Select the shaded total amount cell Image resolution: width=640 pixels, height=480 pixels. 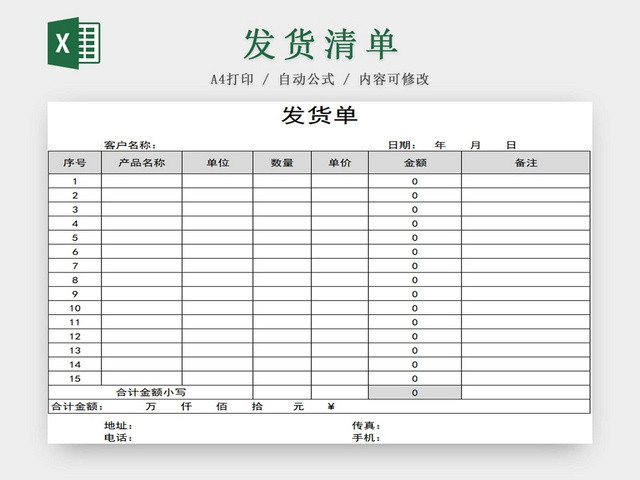pos(415,393)
